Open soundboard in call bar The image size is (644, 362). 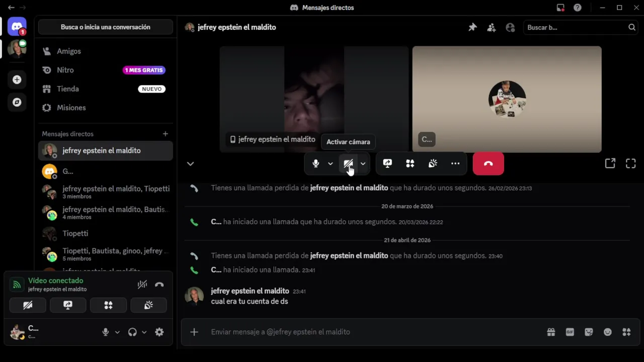(433, 163)
